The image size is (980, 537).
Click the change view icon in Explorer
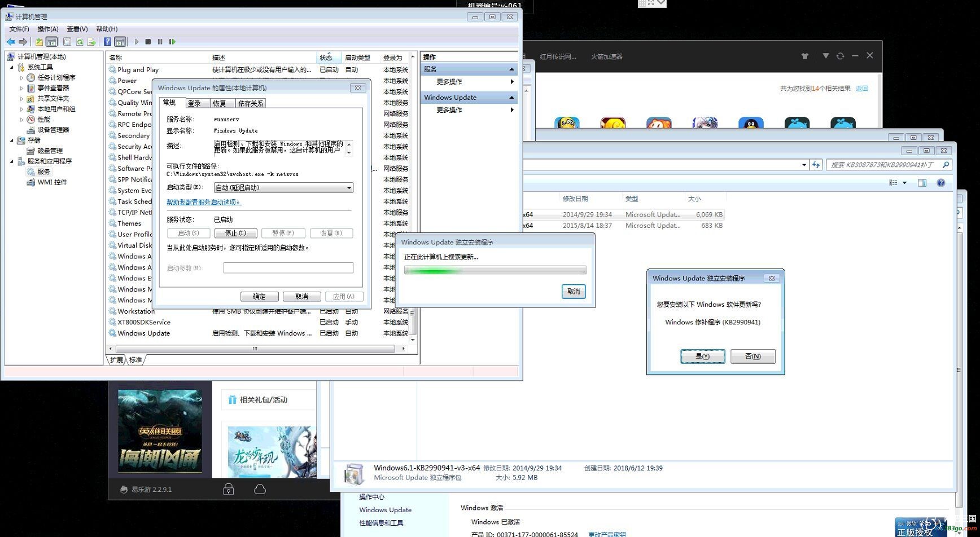893,183
